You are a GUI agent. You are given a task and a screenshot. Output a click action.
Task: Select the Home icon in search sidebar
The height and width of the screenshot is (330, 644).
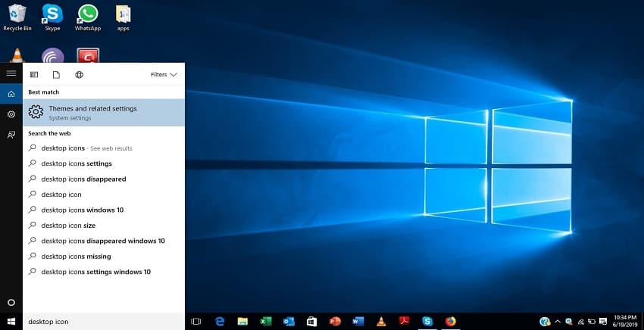pos(11,94)
